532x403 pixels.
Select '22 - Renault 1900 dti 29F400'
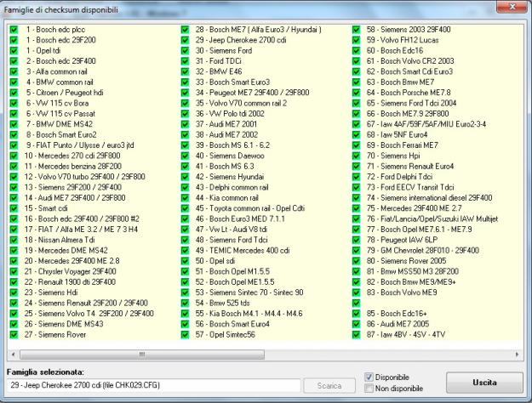pos(70,281)
